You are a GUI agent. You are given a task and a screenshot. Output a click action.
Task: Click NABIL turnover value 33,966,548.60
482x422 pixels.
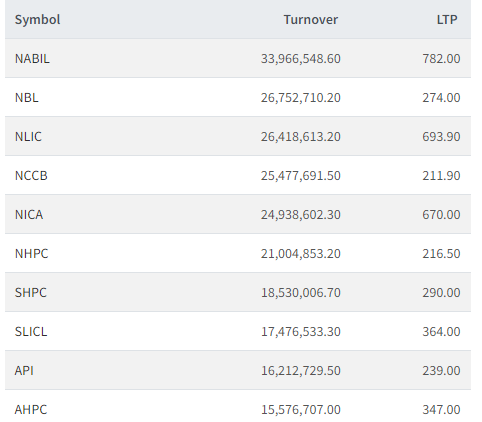coord(301,59)
